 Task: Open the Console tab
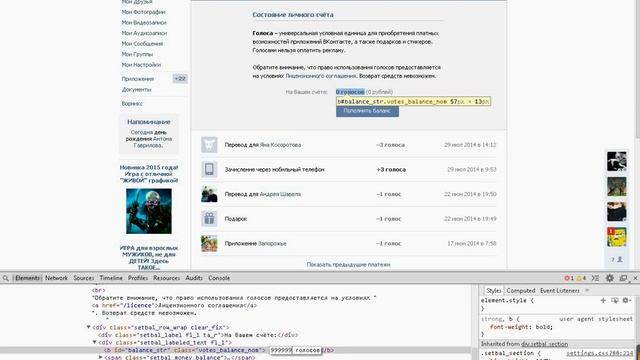pos(219,278)
